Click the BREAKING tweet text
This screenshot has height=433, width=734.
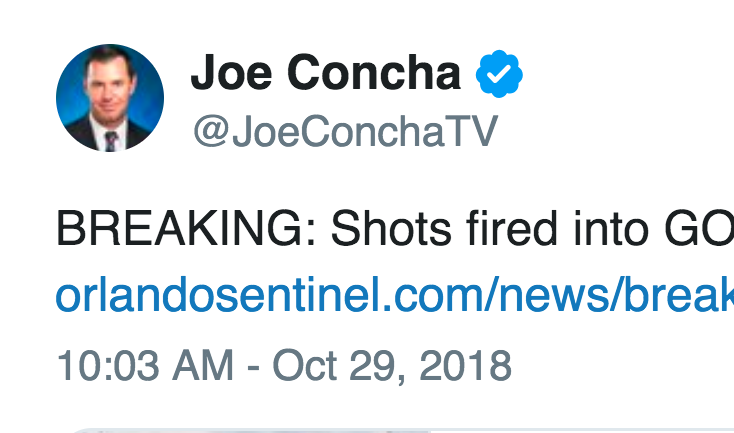coord(395,228)
